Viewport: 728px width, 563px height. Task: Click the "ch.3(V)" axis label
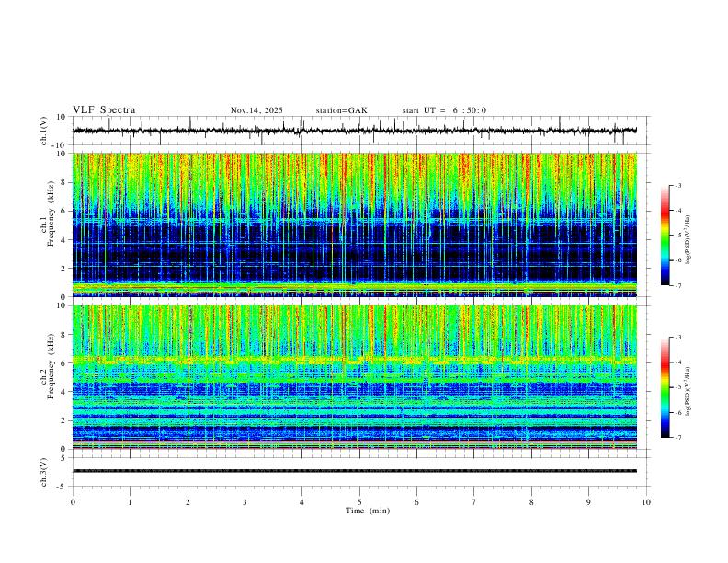coord(44,472)
